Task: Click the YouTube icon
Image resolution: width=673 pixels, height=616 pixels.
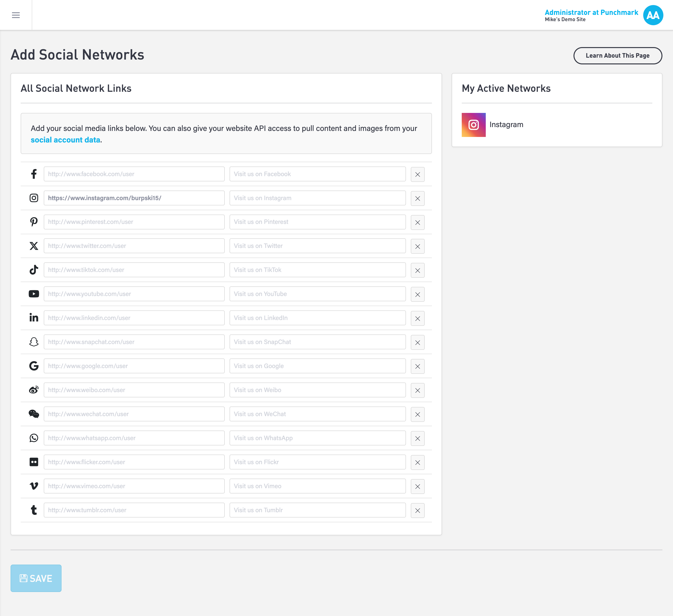Action: click(34, 294)
